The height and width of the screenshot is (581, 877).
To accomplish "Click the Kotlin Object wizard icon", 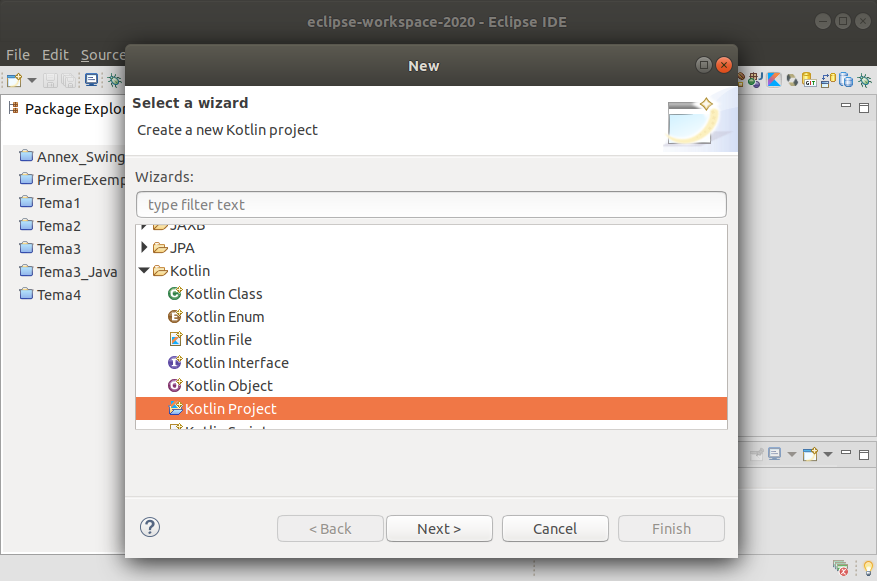I will click(x=175, y=385).
